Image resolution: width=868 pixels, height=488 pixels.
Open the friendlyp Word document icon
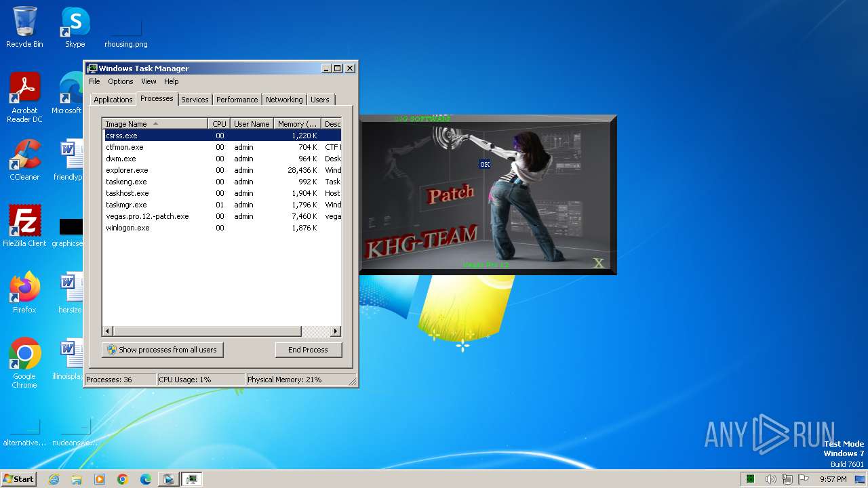tap(68, 160)
